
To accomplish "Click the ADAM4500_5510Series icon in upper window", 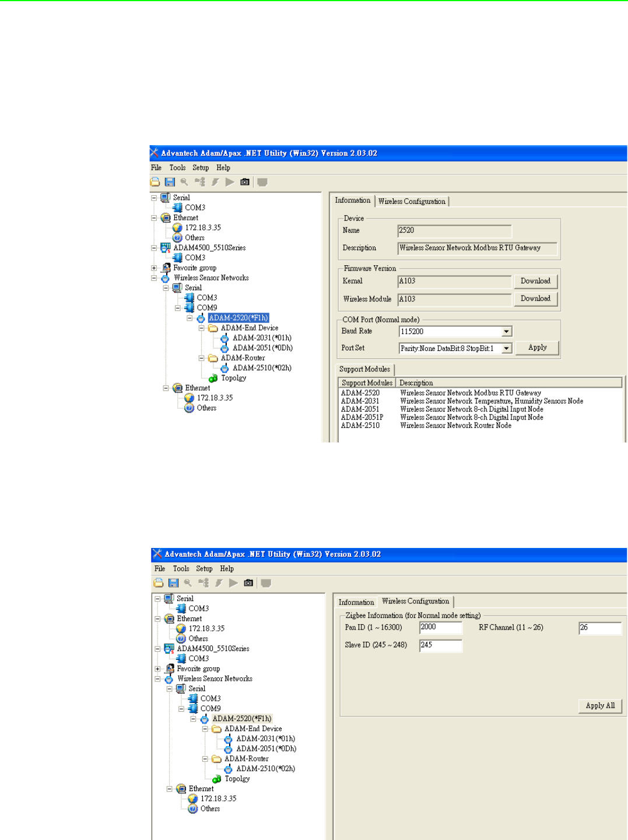I will point(166,248).
